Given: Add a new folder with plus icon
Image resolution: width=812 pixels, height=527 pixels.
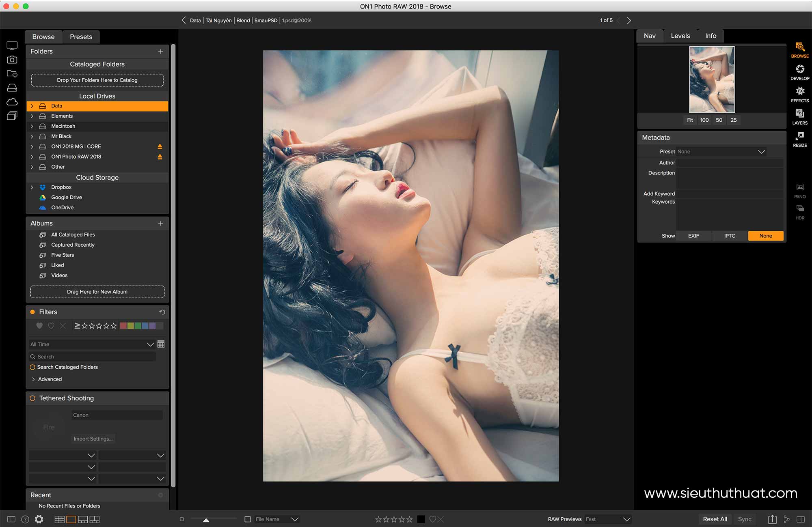Looking at the screenshot, I should tap(160, 52).
